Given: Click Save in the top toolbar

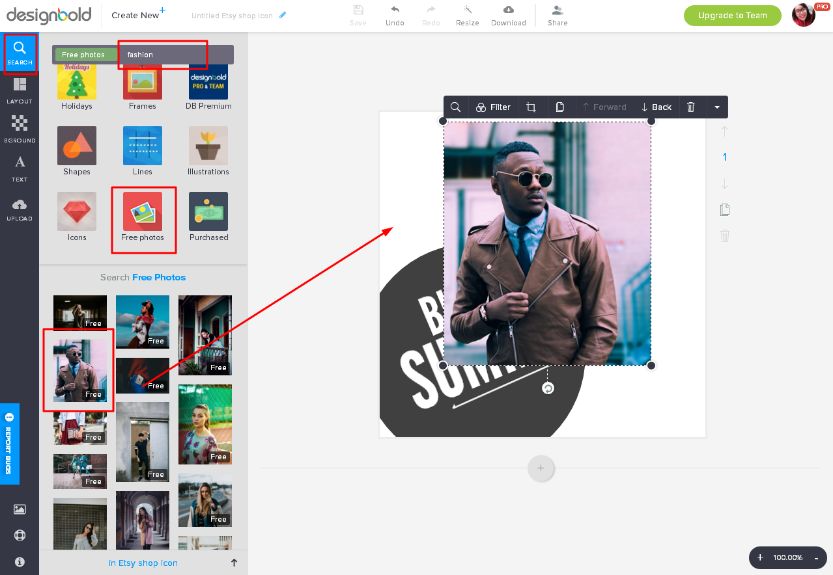Looking at the screenshot, I should [x=358, y=15].
